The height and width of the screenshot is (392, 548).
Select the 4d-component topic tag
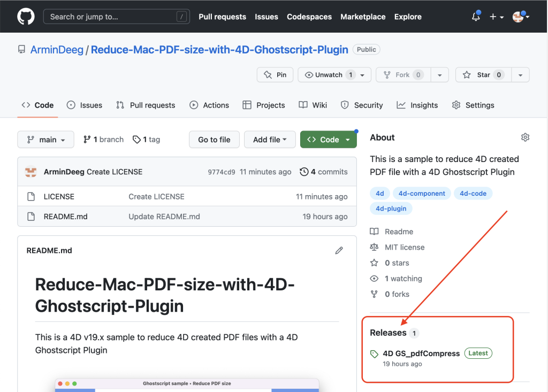[422, 194]
